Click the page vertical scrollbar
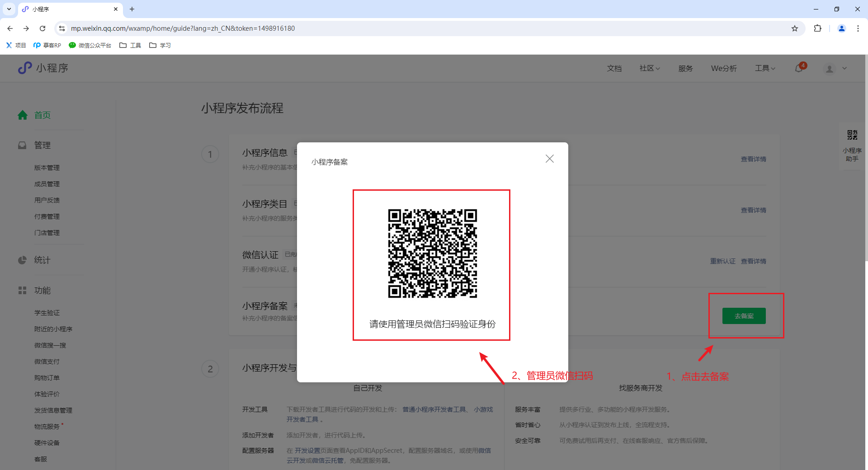868x470 pixels. [x=866, y=158]
